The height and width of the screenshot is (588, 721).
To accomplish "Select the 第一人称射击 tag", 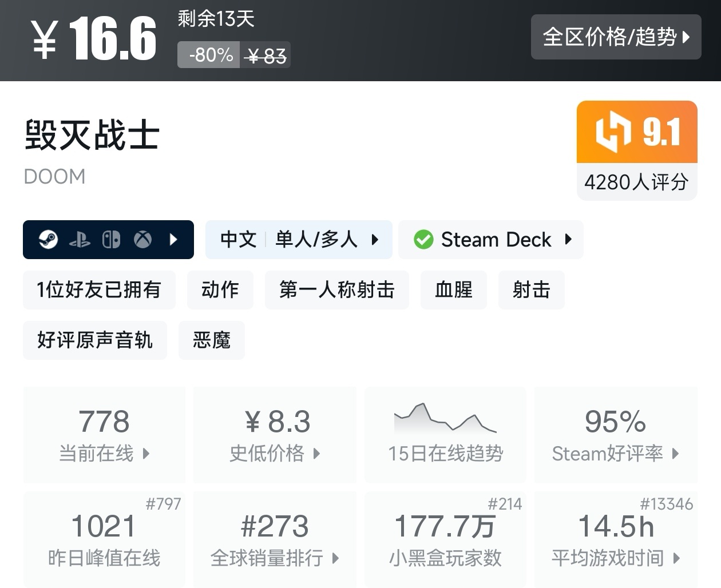I will pyautogui.click(x=336, y=290).
